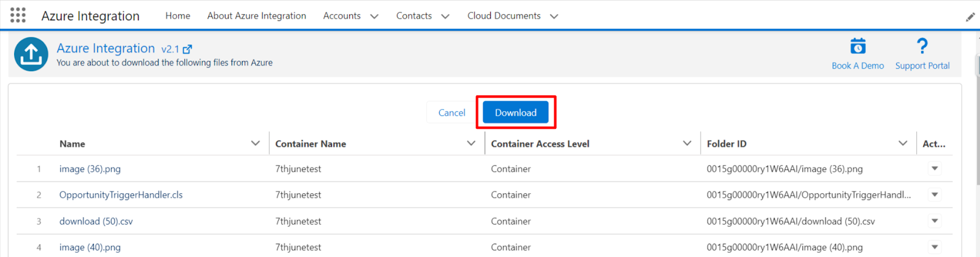The width and height of the screenshot is (980, 257).
Task: Expand the Contacts tab chevron
Action: pos(445,17)
